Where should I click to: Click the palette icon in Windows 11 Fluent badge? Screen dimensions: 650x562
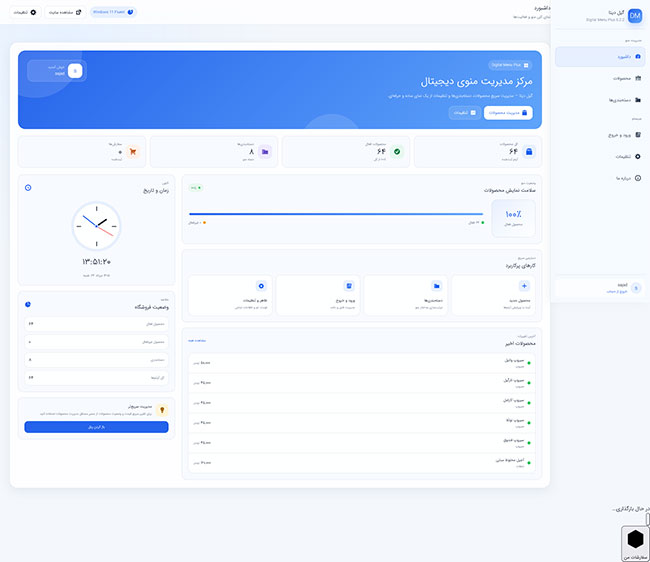130,12
